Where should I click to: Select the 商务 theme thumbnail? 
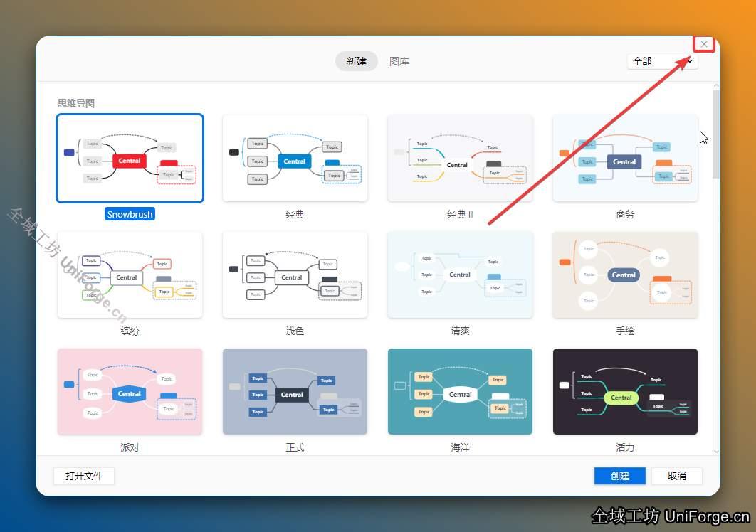click(625, 158)
